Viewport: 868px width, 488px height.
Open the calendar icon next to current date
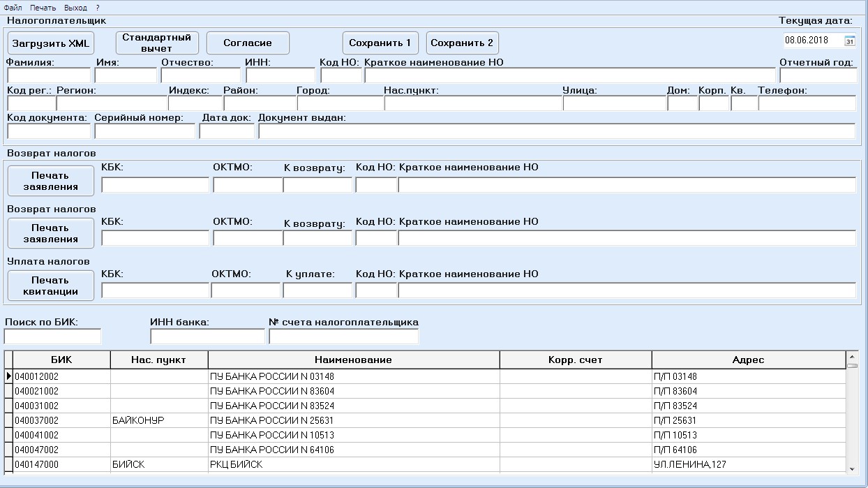click(x=849, y=40)
